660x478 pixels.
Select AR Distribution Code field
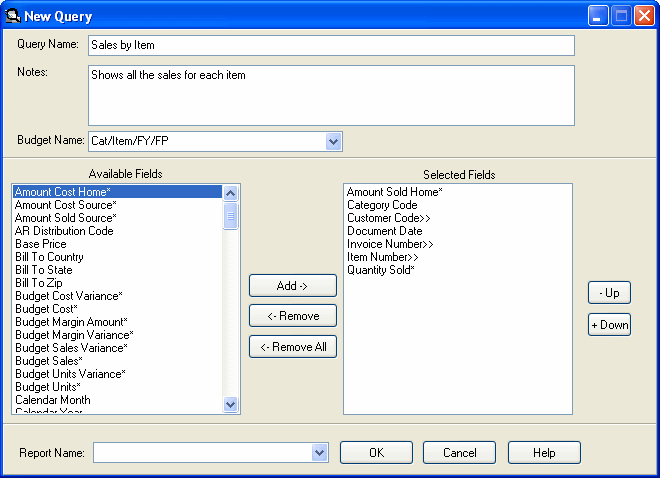(x=117, y=231)
